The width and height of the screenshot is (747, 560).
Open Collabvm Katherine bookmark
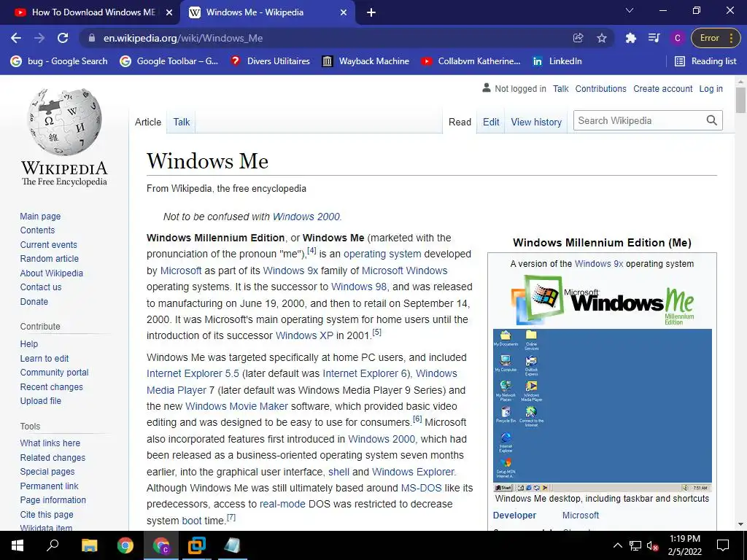tap(471, 61)
